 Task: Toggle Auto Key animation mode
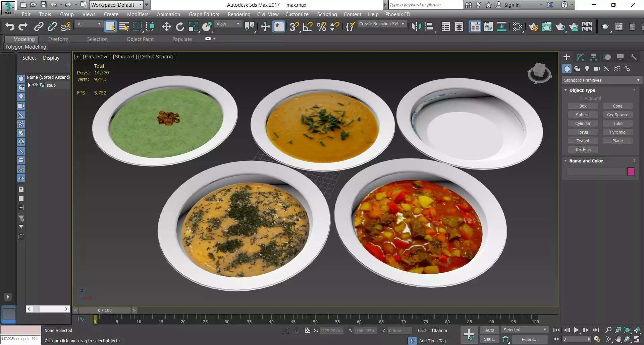pos(490,330)
